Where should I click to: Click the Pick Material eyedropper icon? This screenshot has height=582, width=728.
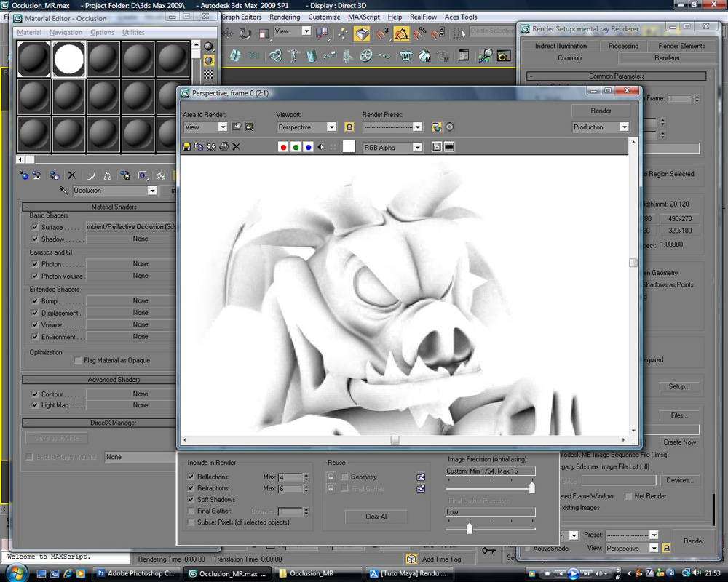tap(63, 190)
